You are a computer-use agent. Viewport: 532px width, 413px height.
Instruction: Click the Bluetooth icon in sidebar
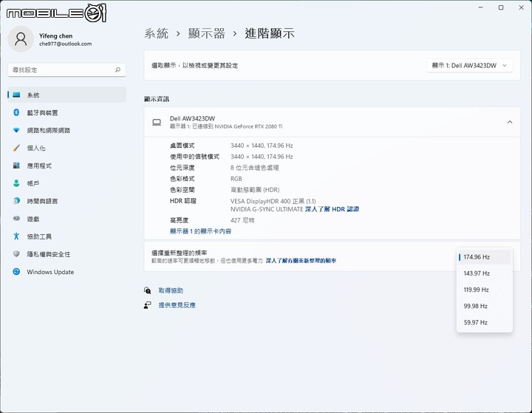16,112
